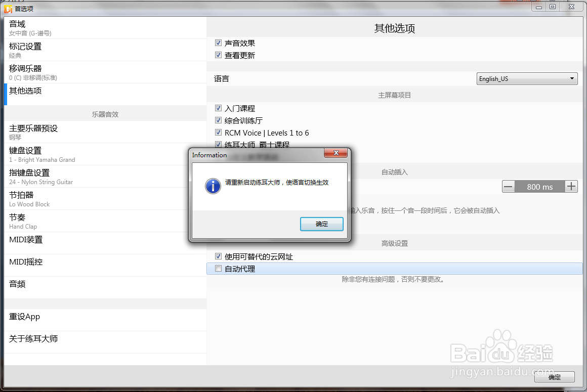The width and height of the screenshot is (587, 392).
Task: Open the 节拍器 Lo Wood Block item
Action: 106,199
